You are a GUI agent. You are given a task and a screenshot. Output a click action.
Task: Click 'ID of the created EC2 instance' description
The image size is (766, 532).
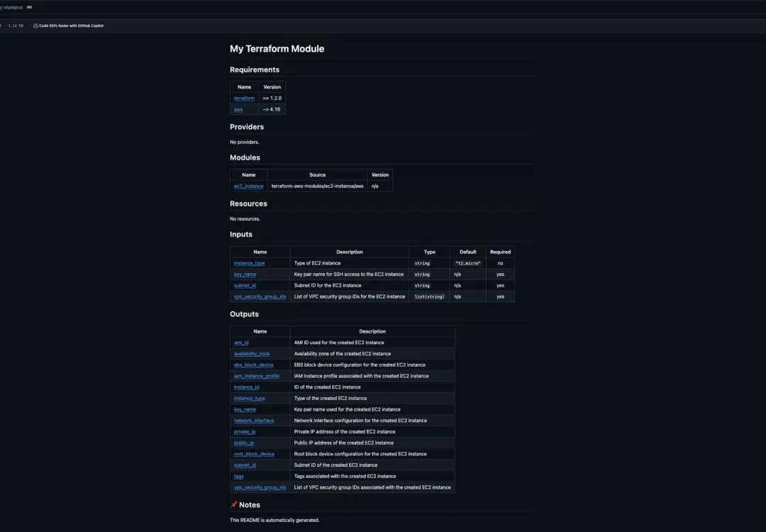coord(327,387)
